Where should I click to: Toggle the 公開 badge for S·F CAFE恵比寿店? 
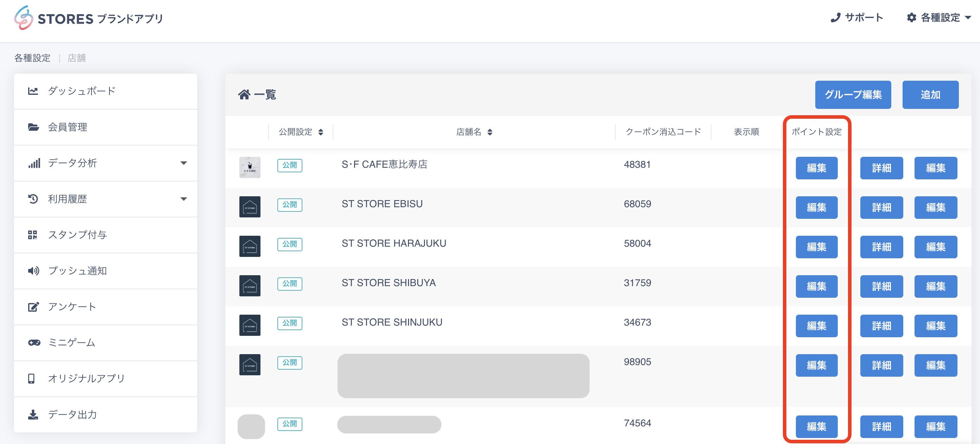click(x=289, y=165)
